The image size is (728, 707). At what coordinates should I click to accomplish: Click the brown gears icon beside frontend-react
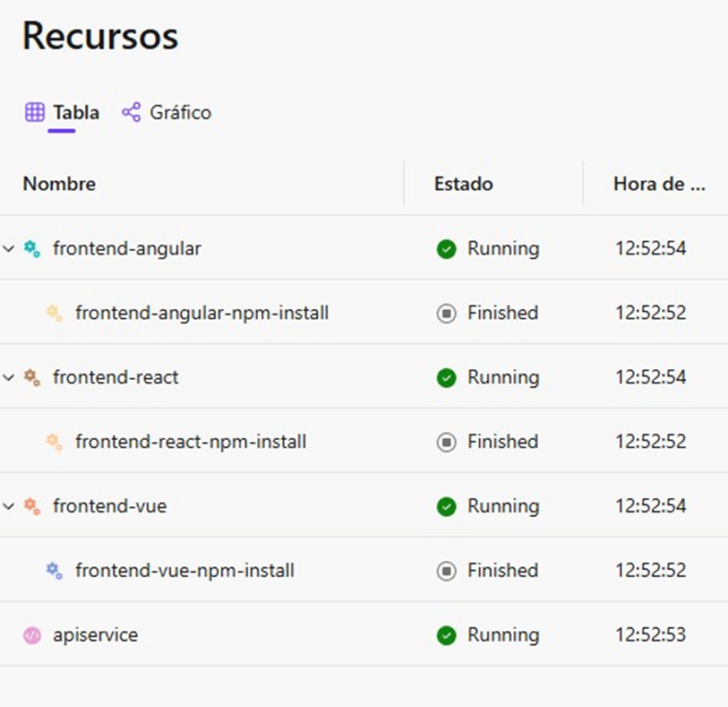[x=32, y=377]
